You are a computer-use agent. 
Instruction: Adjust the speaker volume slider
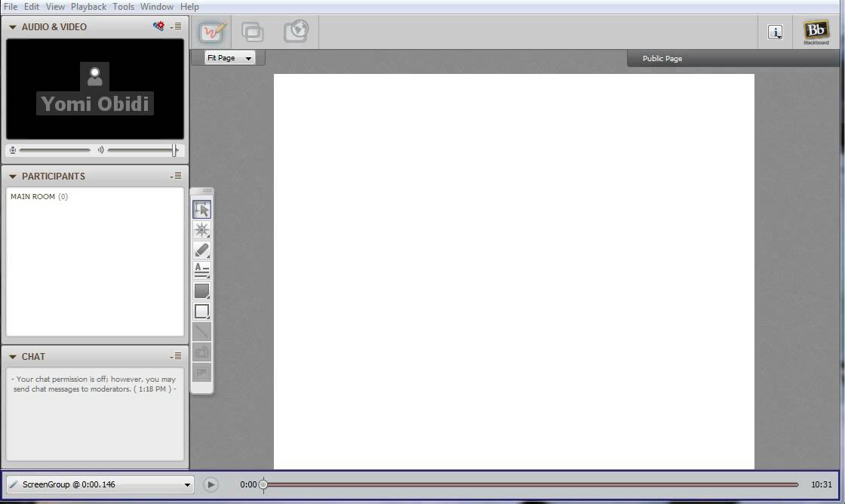pos(143,150)
